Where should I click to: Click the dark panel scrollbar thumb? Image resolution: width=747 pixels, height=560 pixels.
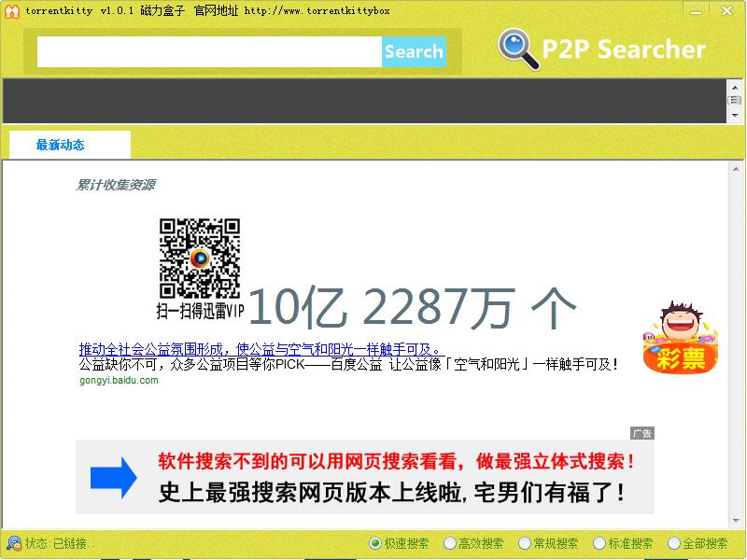pos(735,100)
